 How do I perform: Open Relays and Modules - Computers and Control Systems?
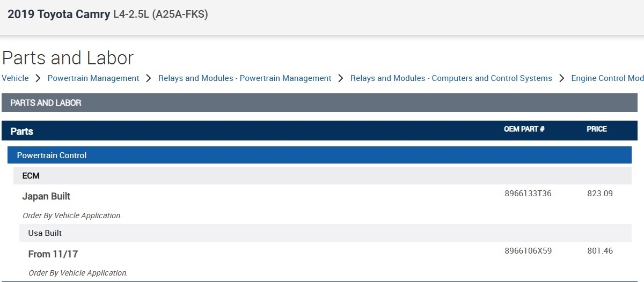[x=451, y=78]
